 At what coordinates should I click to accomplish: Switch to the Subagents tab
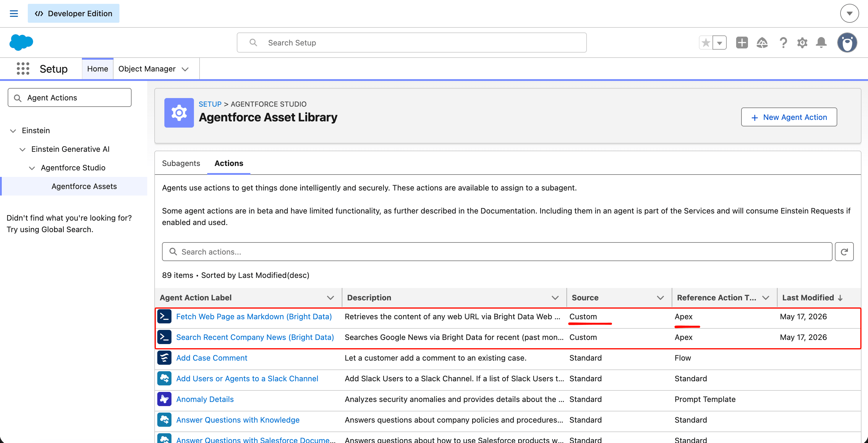click(x=181, y=163)
